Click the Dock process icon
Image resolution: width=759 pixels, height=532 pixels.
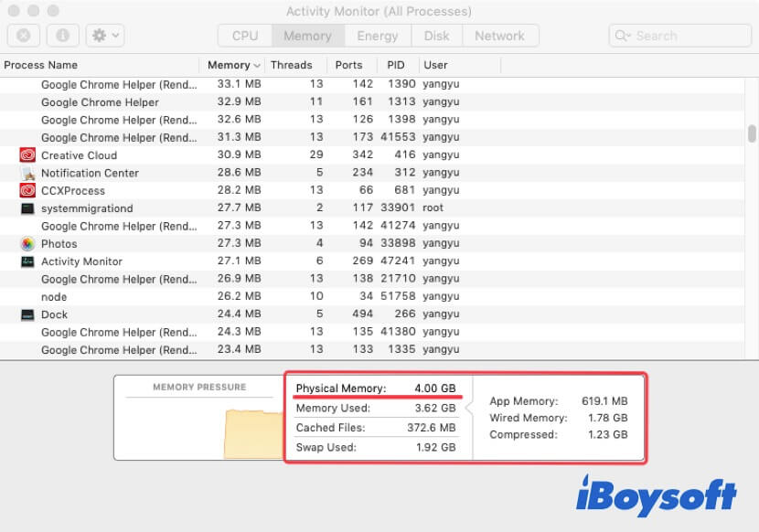[x=27, y=314]
